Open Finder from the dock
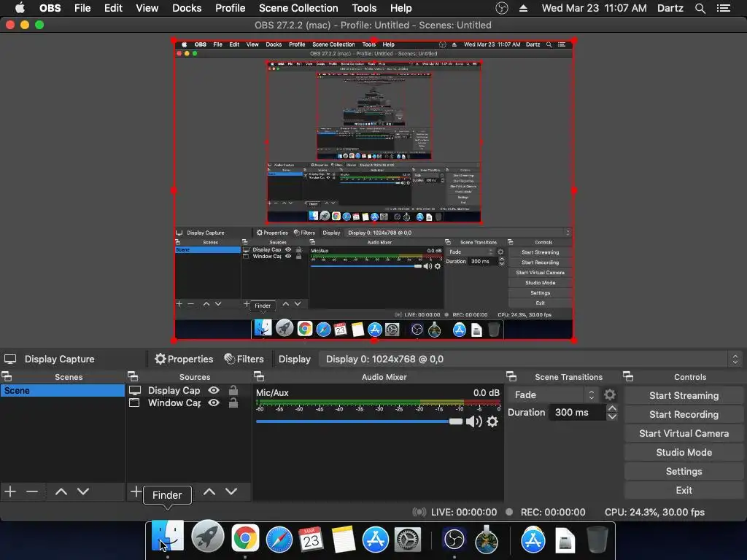 tap(167, 537)
